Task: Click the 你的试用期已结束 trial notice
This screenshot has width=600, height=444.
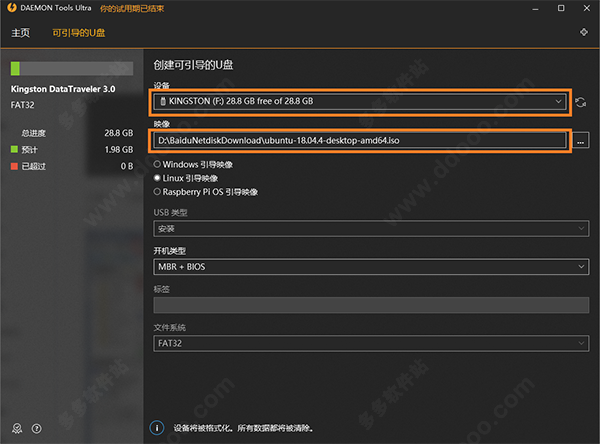Action: click(x=132, y=8)
